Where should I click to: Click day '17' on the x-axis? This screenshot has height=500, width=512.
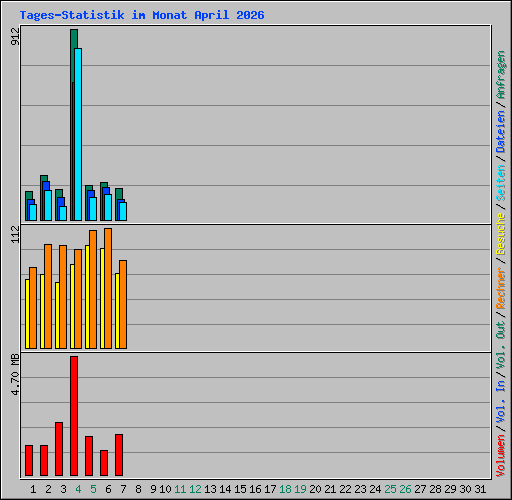tap(270, 489)
